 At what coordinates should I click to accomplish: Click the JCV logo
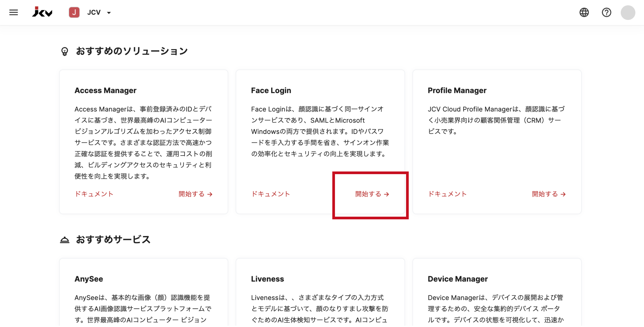coord(42,12)
